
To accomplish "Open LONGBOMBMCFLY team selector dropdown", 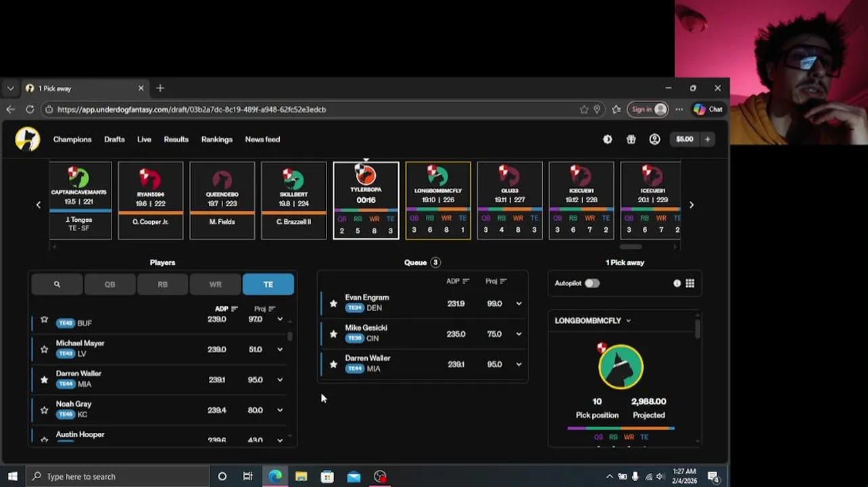I will (x=593, y=321).
